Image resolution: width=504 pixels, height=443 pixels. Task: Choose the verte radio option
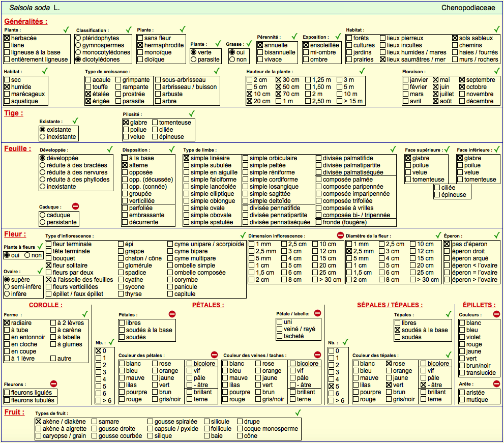(x=193, y=52)
